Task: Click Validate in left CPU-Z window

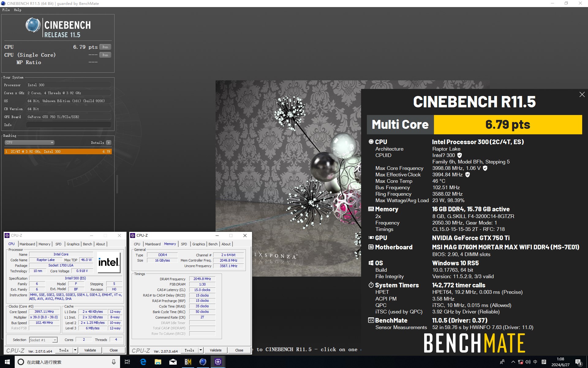Action: pyautogui.click(x=90, y=350)
